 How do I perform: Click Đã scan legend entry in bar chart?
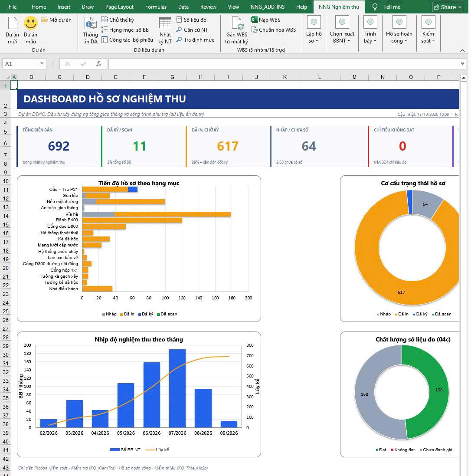(167, 314)
